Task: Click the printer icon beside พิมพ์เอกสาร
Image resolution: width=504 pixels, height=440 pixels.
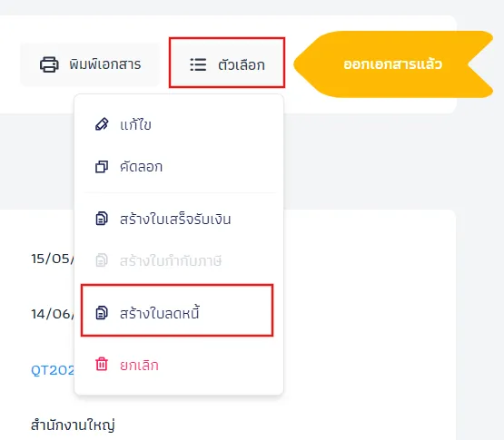Action: [49, 64]
